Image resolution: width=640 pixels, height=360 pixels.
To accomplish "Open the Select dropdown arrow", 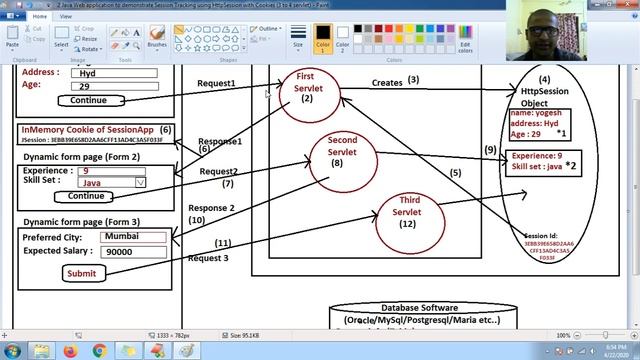I will pyautogui.click(x=61, y=50).
